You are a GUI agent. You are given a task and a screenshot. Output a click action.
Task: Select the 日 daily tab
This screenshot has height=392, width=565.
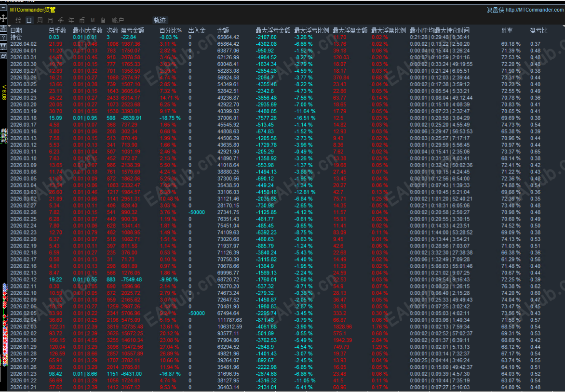tap(29, 21)
